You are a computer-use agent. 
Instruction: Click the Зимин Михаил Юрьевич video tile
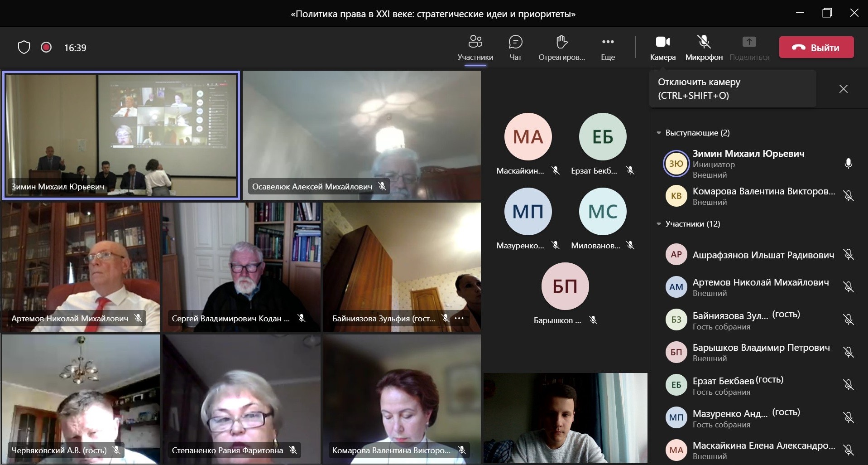121,135
